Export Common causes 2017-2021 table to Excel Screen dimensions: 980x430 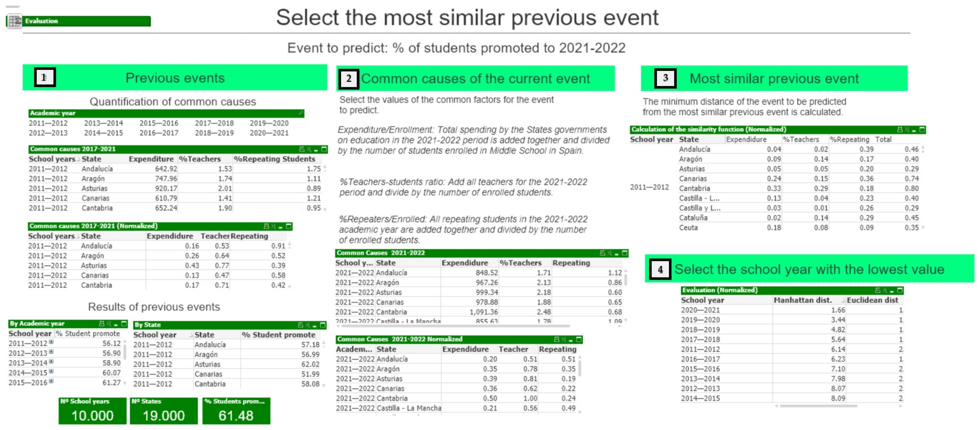click(x=309, y=149)
